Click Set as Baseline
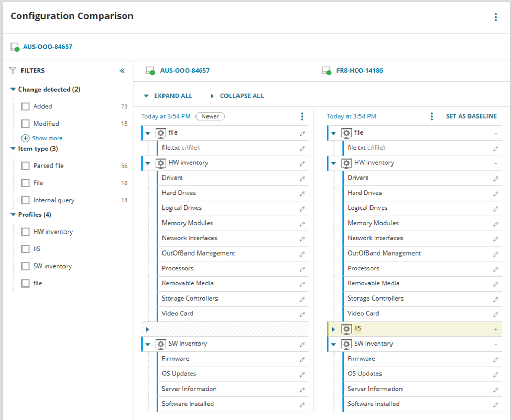 [x=471, y=116]
